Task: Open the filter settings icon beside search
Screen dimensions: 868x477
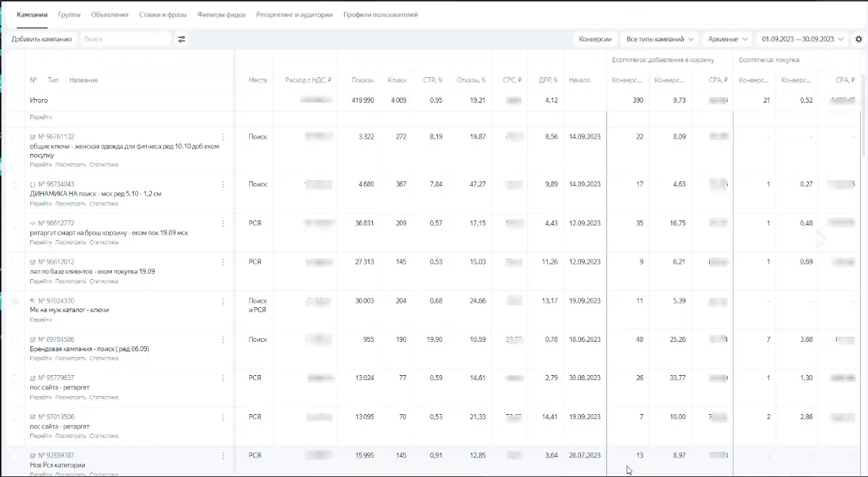Action: [181, 39]
